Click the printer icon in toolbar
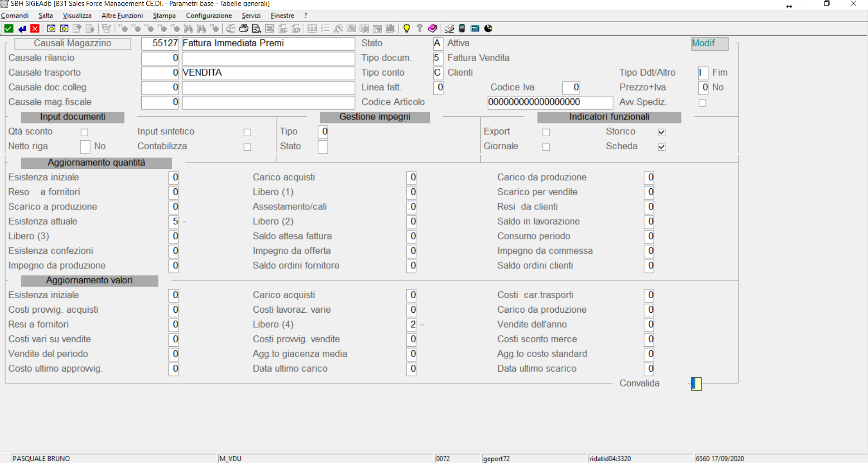Screen dimensions: 868x463 point(244,29)
